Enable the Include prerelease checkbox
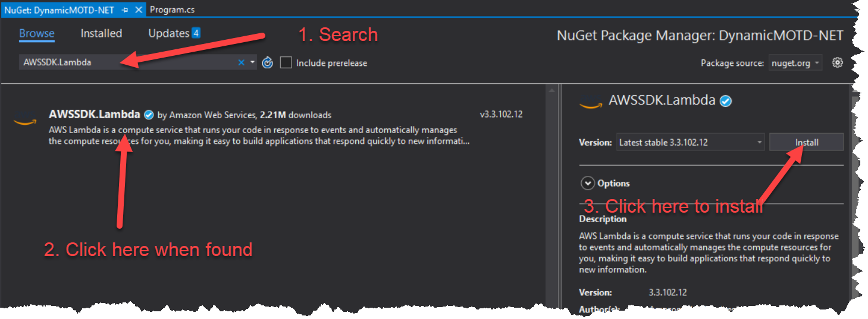This screenshot has width=868, height=319. 286,62
